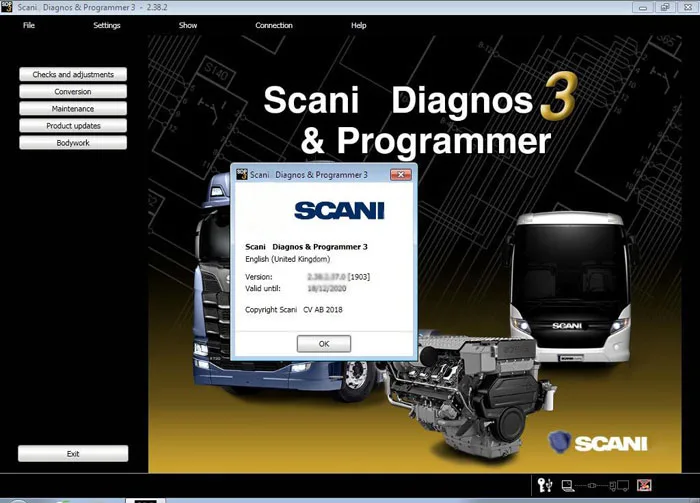The image size is (700, 503).
Task: Open the Connection menu
Action: [274, 25]
